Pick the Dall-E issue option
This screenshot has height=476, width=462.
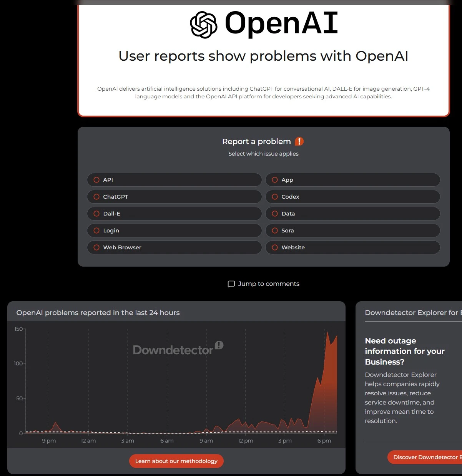point(174,214)
